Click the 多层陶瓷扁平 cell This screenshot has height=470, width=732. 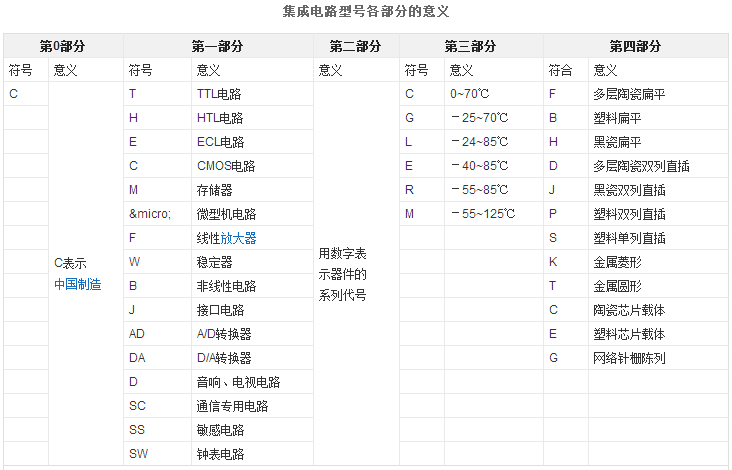pos(658,94)
